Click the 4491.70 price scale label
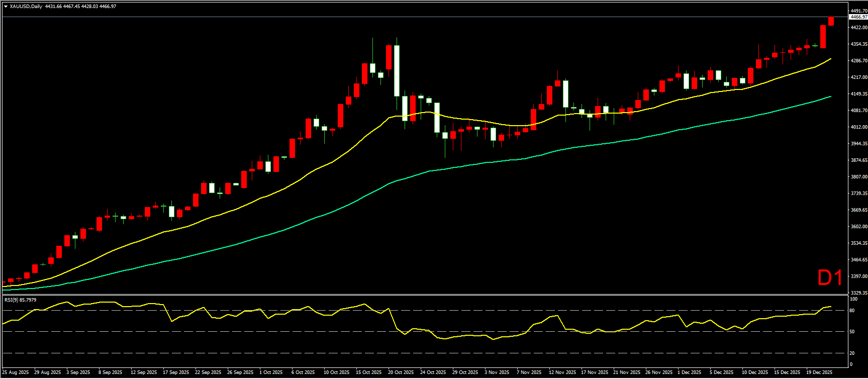Screen dimensions: 868x379 858,11
